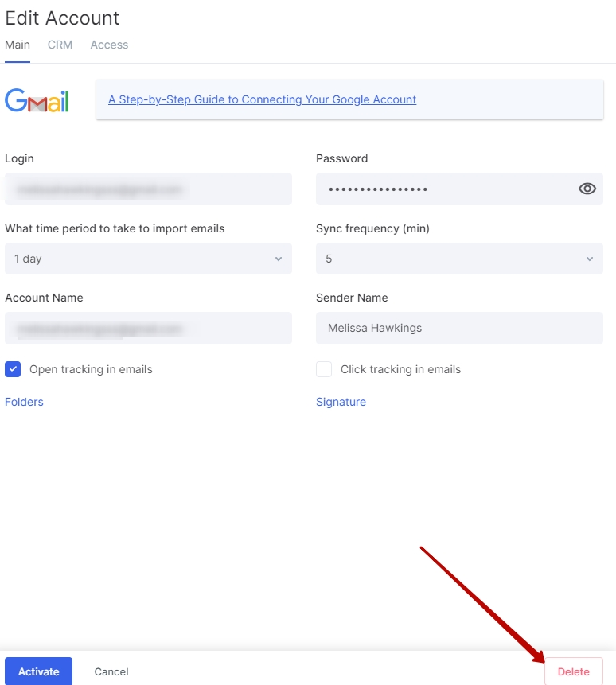Viewport: 616px width, 685px height.
Task: Open the Access tab
Action: (x=109, y=45)
